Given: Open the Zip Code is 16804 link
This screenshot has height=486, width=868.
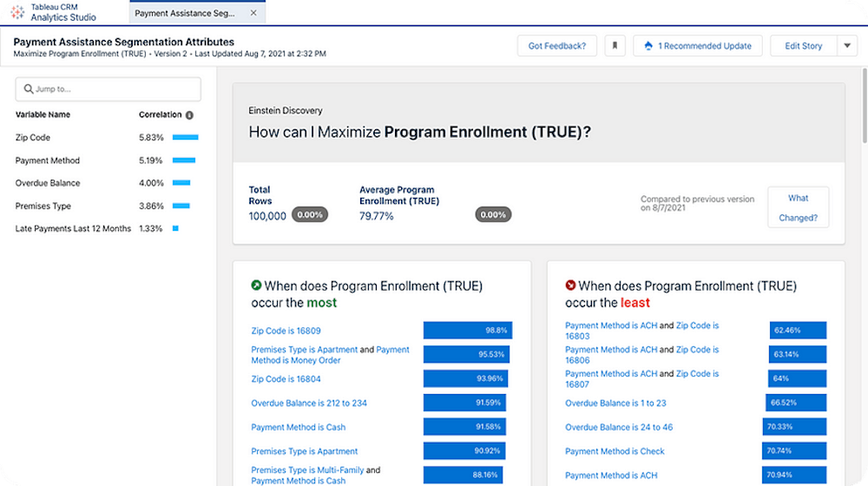Looking at the screenshot, I should pos(286,379).
